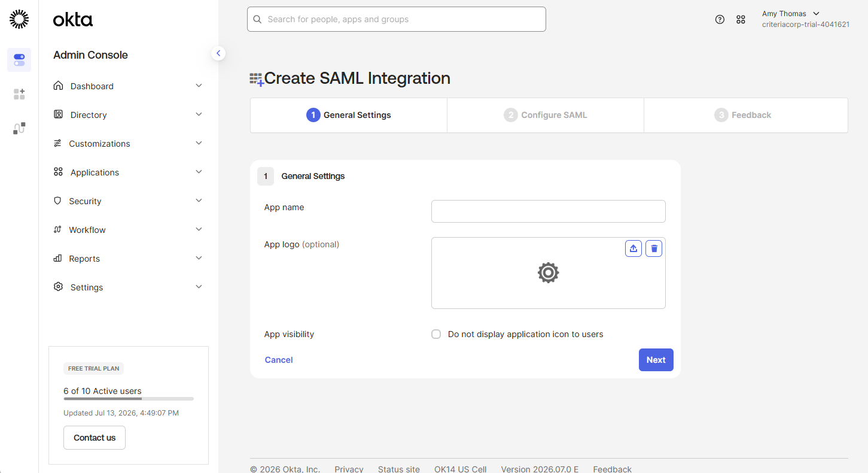The width and height of the screenshot is (868, 473).
Task: Expand the Reports menu chevron
Action: coord(199,258)
